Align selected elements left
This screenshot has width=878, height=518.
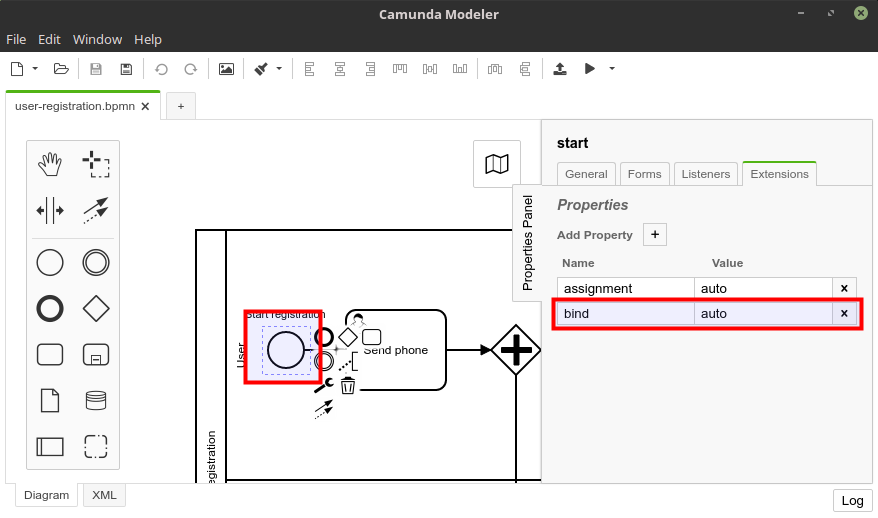click(x=309, y=69)
